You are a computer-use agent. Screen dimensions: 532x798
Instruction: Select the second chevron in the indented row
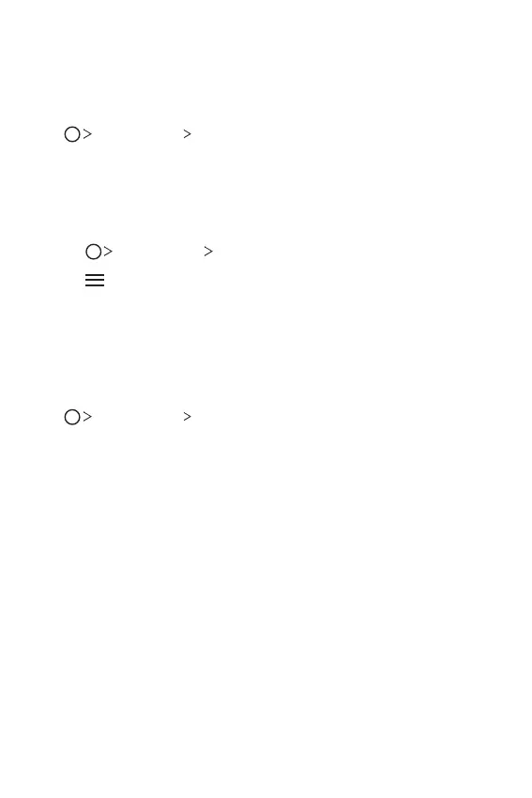coord(208,251)
